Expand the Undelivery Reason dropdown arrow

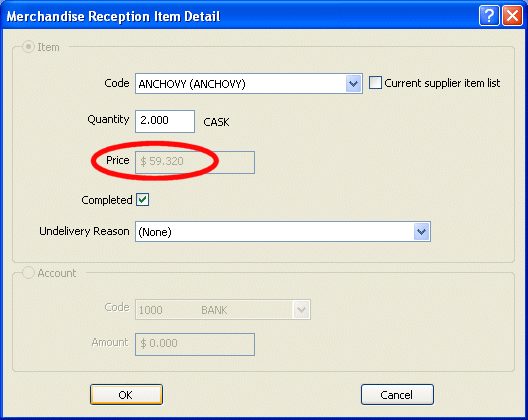(x=421, y=232)
